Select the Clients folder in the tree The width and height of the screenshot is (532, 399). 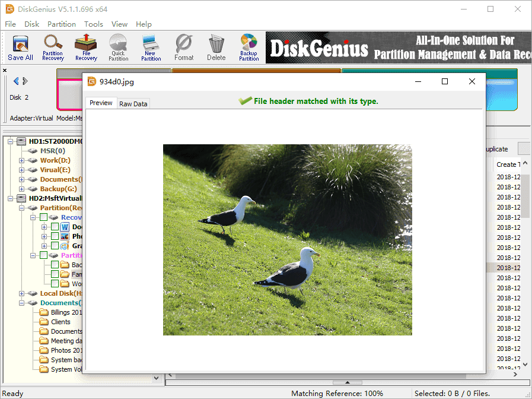coord(60,322)
